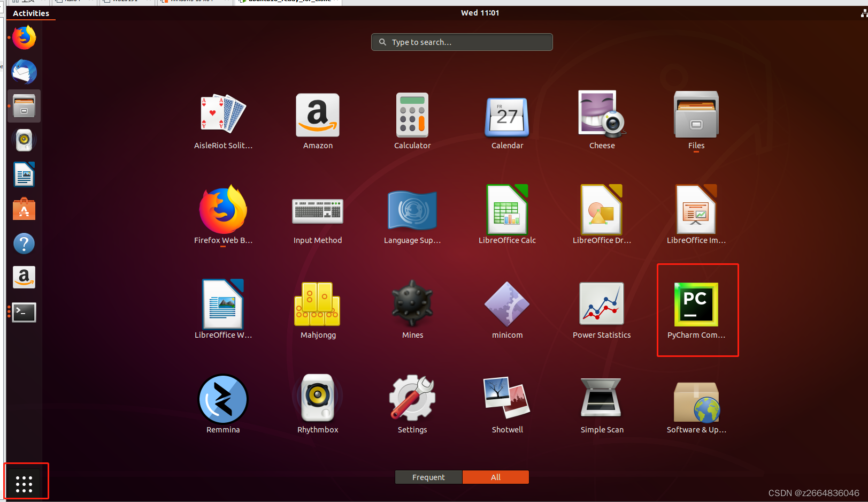The width and height of the screenshot is (868, 502).
Task: Launch Firefox Web Browser from the grid
Action: [223, 215]
